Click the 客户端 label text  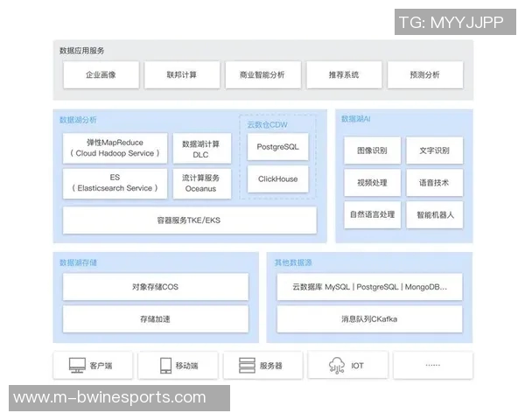pos(101,366)
